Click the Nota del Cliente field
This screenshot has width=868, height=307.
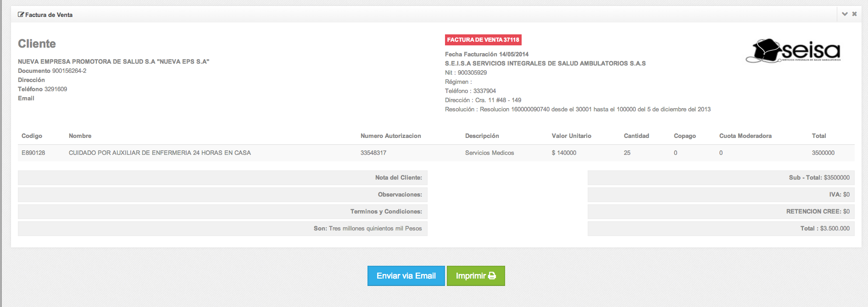(223, 178)
